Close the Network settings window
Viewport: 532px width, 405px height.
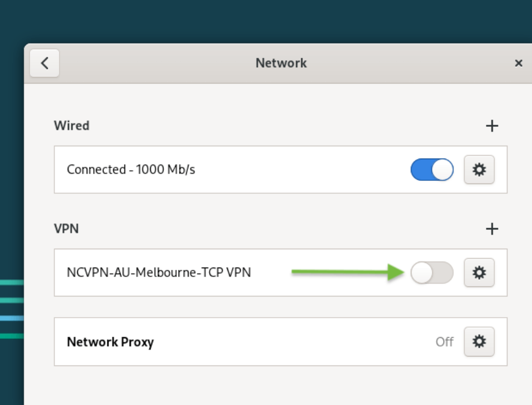[518, 63]
